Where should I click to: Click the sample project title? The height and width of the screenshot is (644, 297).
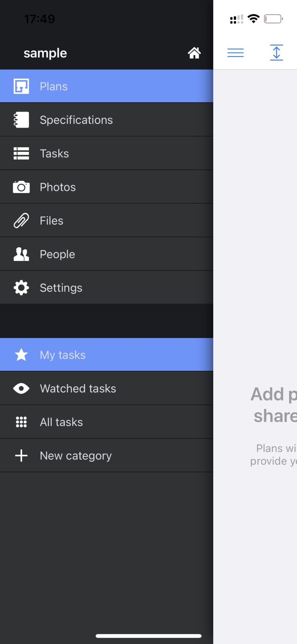pos(45,53)
